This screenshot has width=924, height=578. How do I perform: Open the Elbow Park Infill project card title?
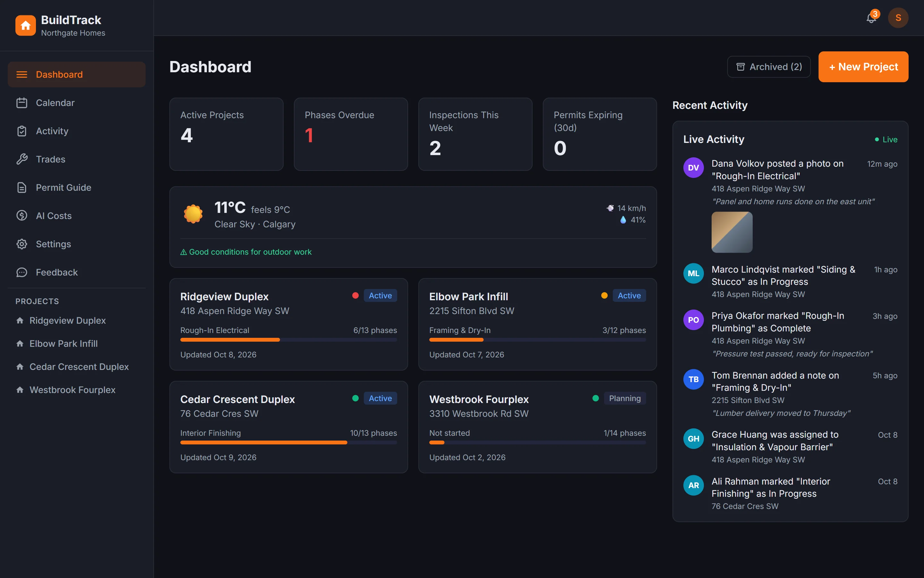click(468, 297)
